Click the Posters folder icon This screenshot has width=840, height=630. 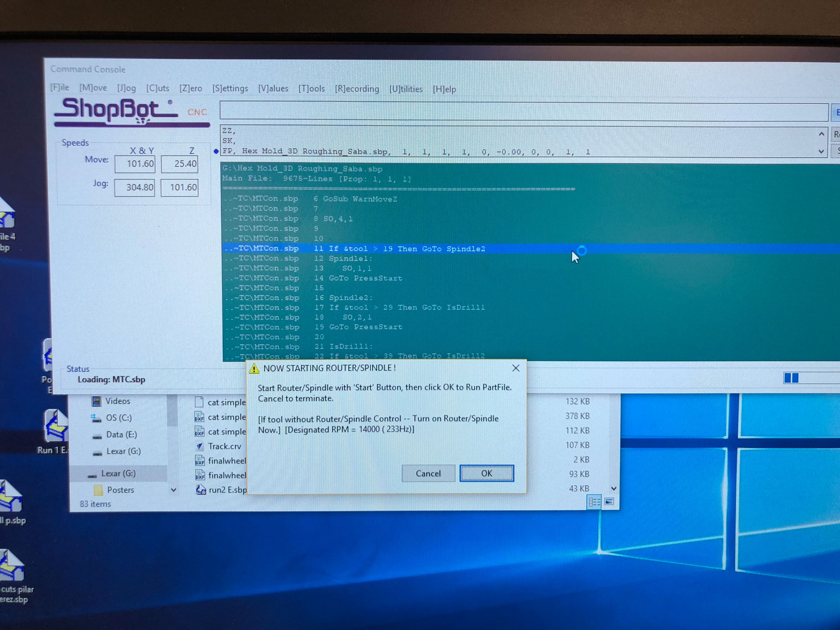coord(98,490)
